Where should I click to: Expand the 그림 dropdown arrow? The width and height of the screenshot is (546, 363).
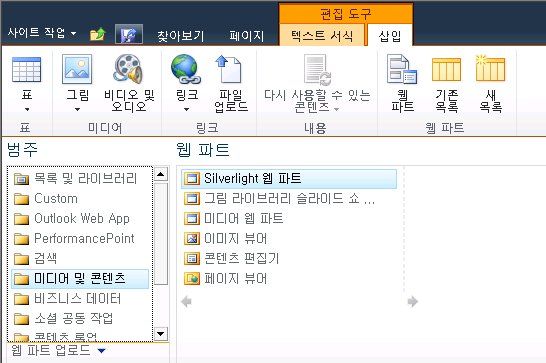77,109
